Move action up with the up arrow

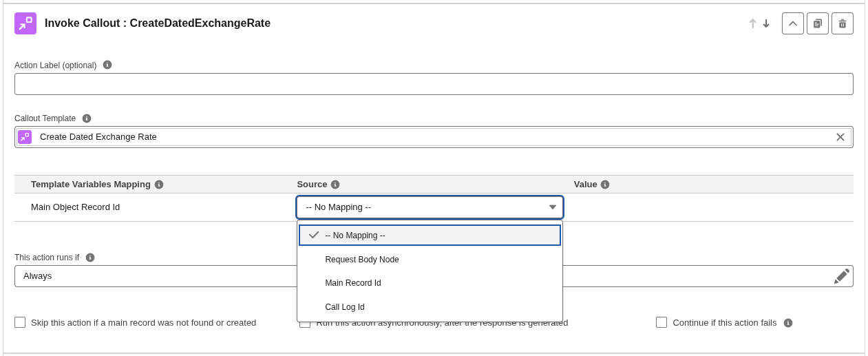pos(752,23)
